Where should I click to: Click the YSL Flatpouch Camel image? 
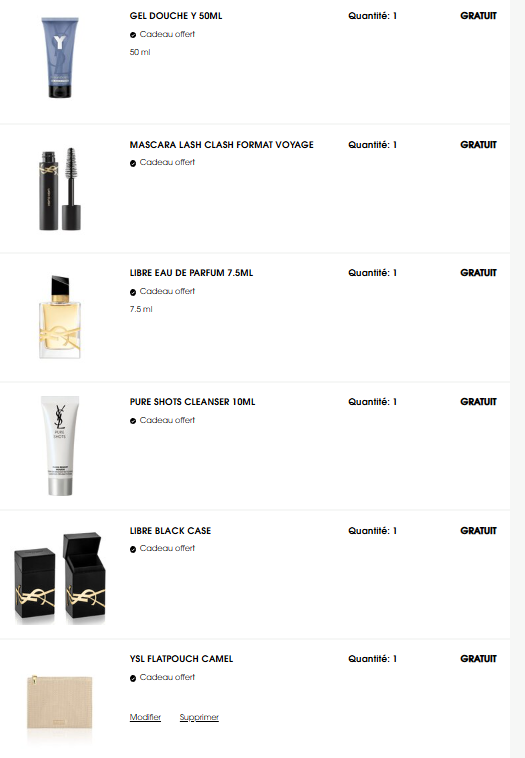pos(59,702)
